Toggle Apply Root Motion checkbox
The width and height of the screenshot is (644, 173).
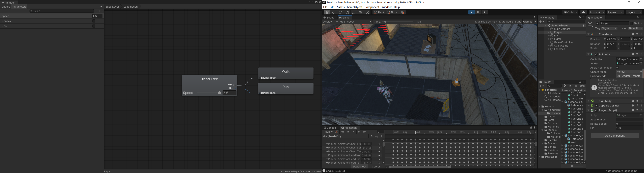point(617,68)
